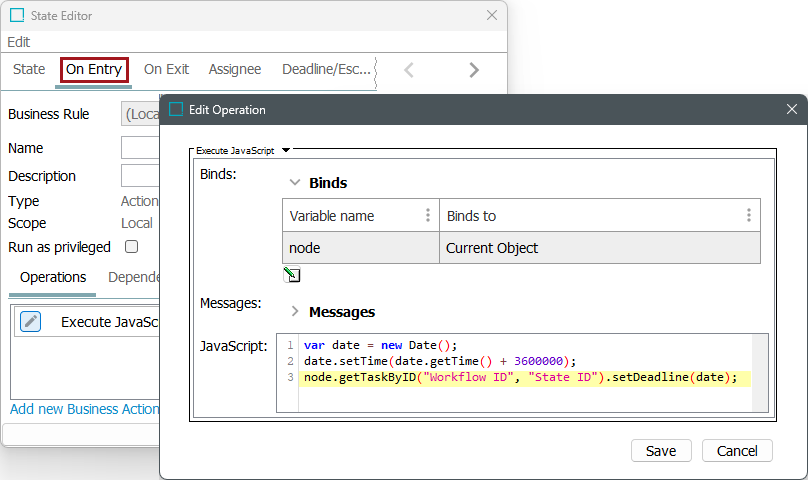Image resolution: width=808 pixels, height=480 pixels.
Task: Open the Execute JavaScript operation type dropdown
Action: click(286, 150)
